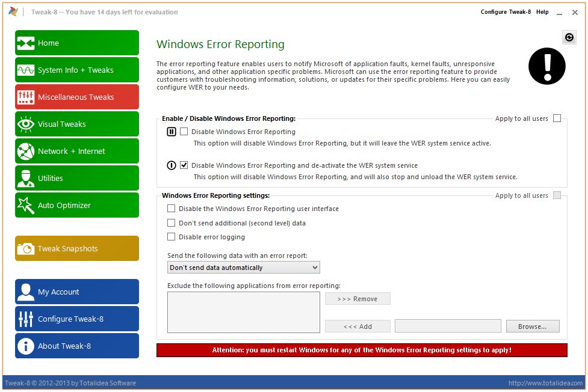This screenshot has height=392, width=588.
Task: Switch to Visual Tweaks
Action: pyautogui.click(x=77, y=124)
